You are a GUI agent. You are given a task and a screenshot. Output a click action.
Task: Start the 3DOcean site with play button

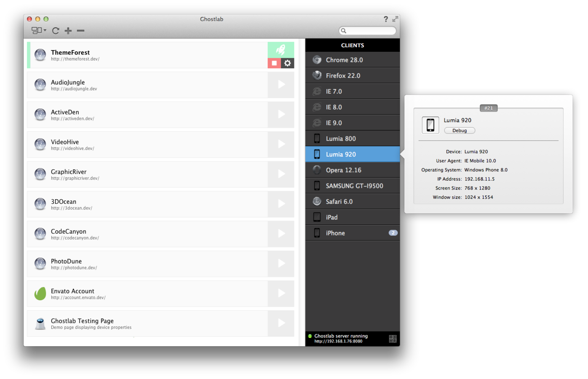(281, 204)
